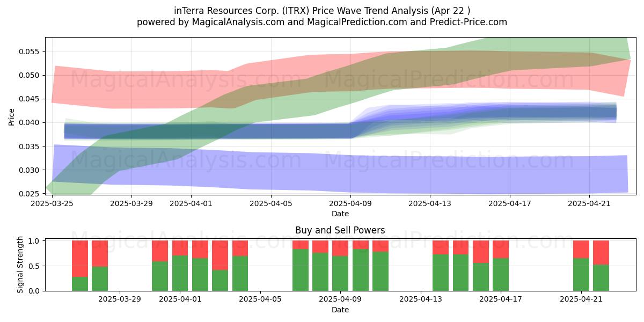Select the 'Signal Strength' axis label
The width and height of the screenshot is (644, 322).
coord(20,265)
